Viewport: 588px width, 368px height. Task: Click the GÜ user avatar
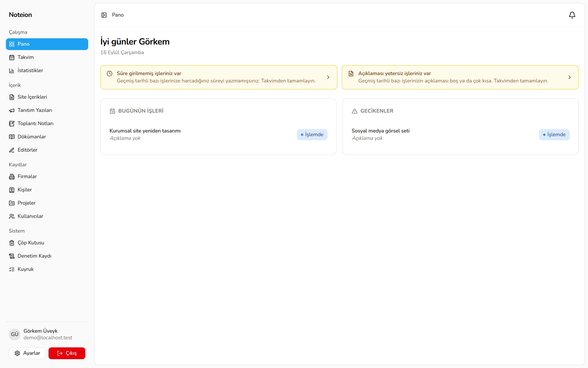[15, 334]
